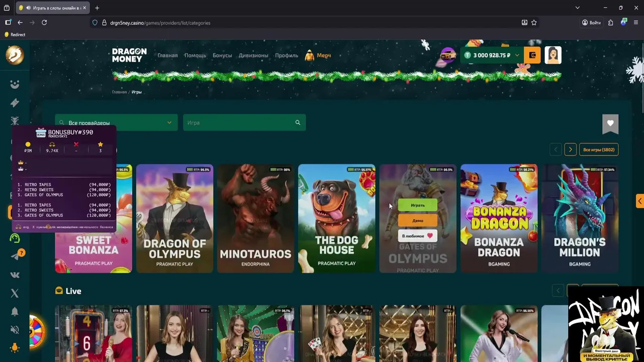Open 'Профиль' in the top menu
The height and width of the screenshot is (362, 644).
tap(287, 55)
